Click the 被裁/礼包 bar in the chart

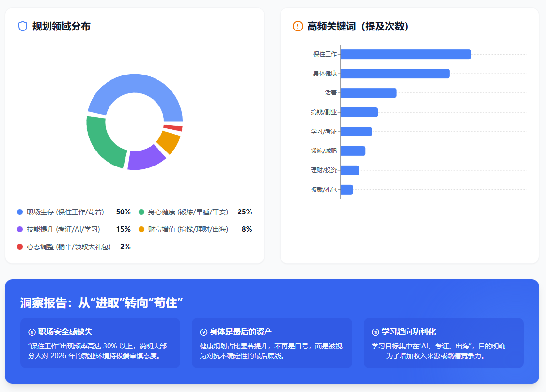click(347, 190)
